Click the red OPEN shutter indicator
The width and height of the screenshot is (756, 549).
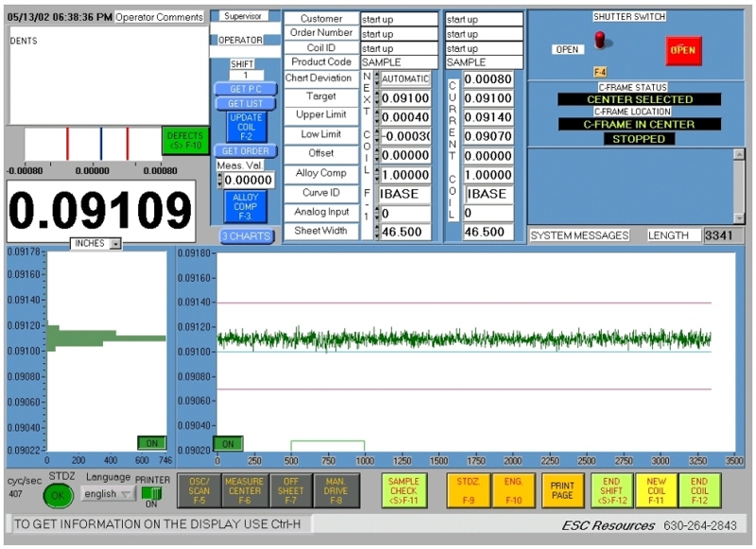682,50
